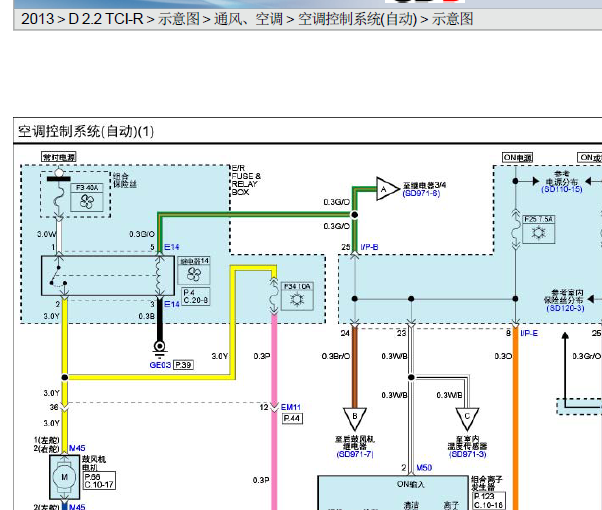The height and width of the screenshot is (510, 602).
Task: Open the P.123 C.10-16 reference box
Action: click(489, 501)
